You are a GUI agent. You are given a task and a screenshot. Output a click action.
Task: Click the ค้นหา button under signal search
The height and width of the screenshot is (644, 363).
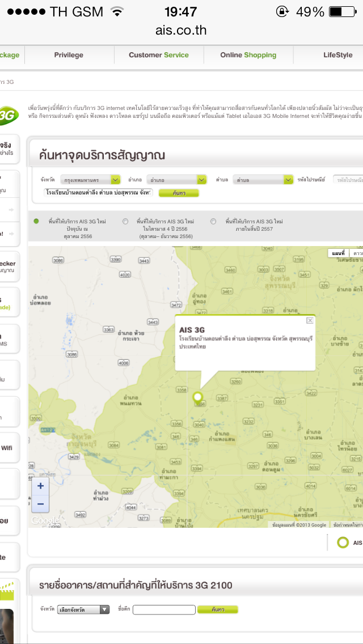[179, 193]
